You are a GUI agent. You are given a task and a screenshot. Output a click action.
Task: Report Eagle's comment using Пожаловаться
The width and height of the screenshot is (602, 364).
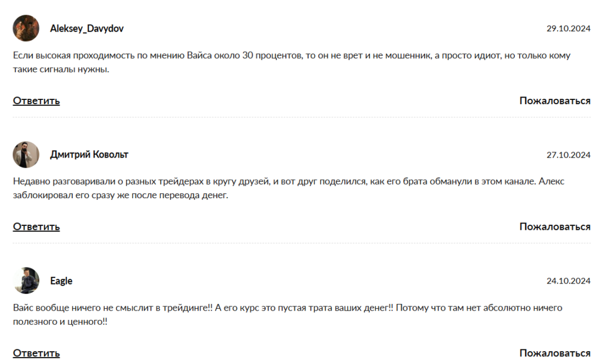click(x=554, y=353)
